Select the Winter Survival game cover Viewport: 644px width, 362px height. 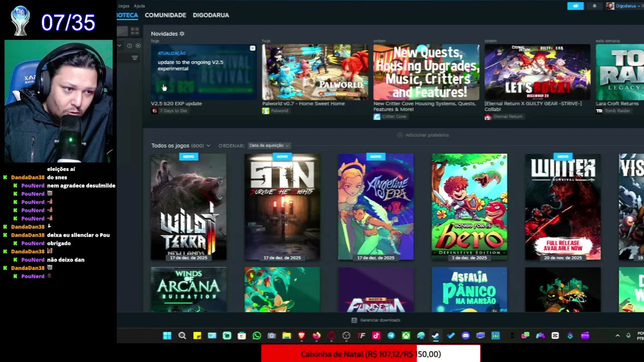pyautogui.click(x=563, y=207)
